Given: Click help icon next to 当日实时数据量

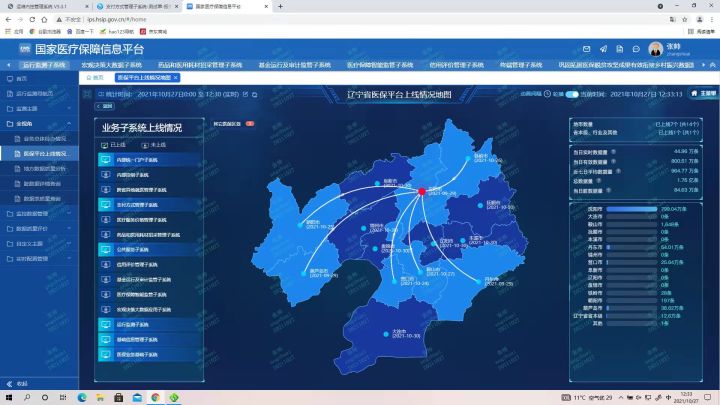Looking at the screenshot, I should [x=613, y=152].
